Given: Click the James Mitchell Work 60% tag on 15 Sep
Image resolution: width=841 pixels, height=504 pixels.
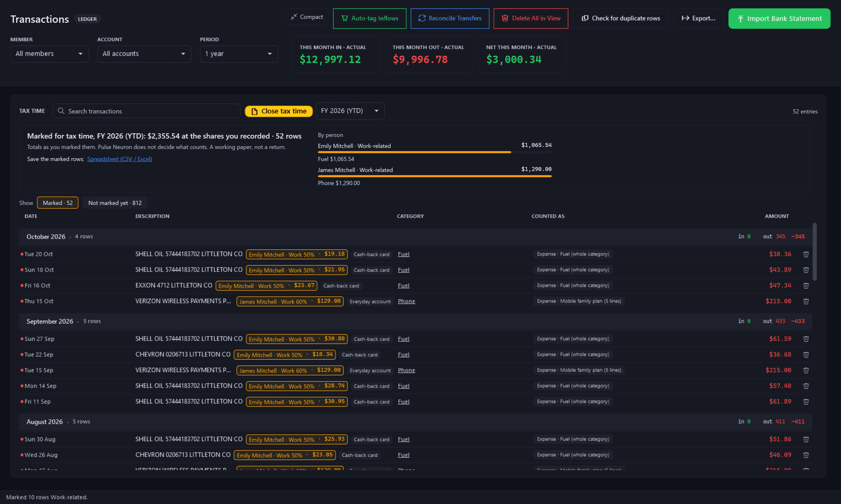Looking at the screenshot, I should [290, 370].
